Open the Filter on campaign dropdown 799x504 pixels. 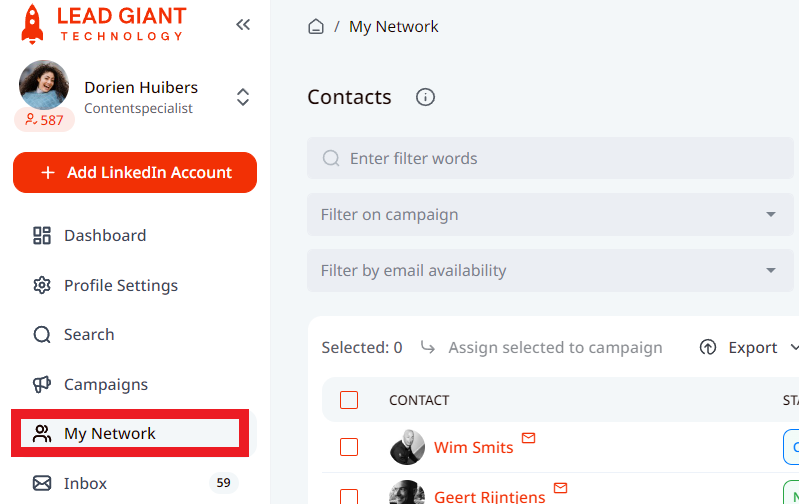pyautogui.click(x=550, y=215)
